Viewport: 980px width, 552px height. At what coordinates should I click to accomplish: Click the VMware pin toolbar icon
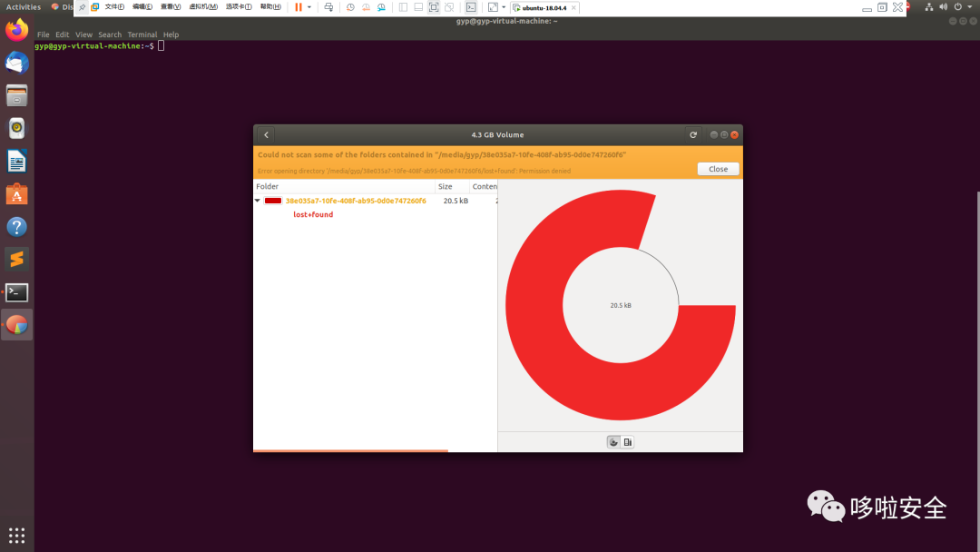[82, 7]
